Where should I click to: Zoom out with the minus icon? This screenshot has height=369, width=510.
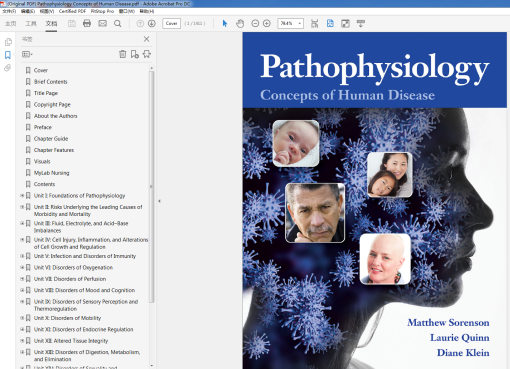click(255, 23)
